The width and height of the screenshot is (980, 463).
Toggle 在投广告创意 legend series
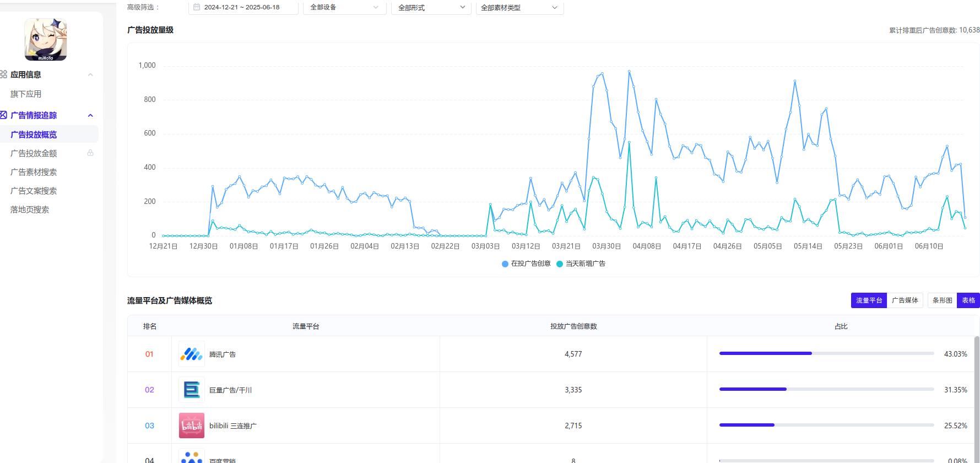pos(526,263)
